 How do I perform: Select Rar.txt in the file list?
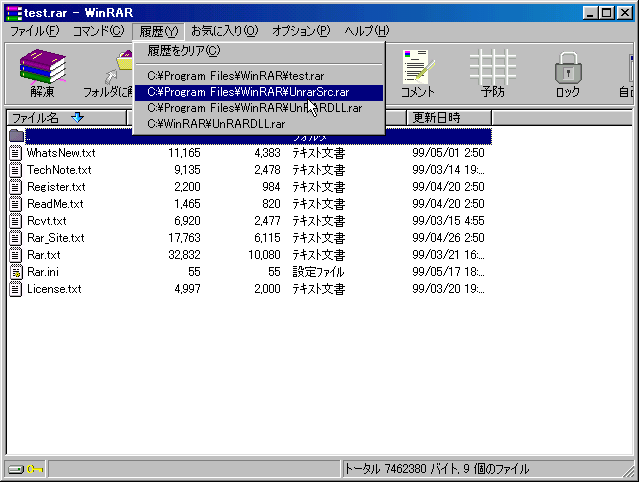[44, 255]
